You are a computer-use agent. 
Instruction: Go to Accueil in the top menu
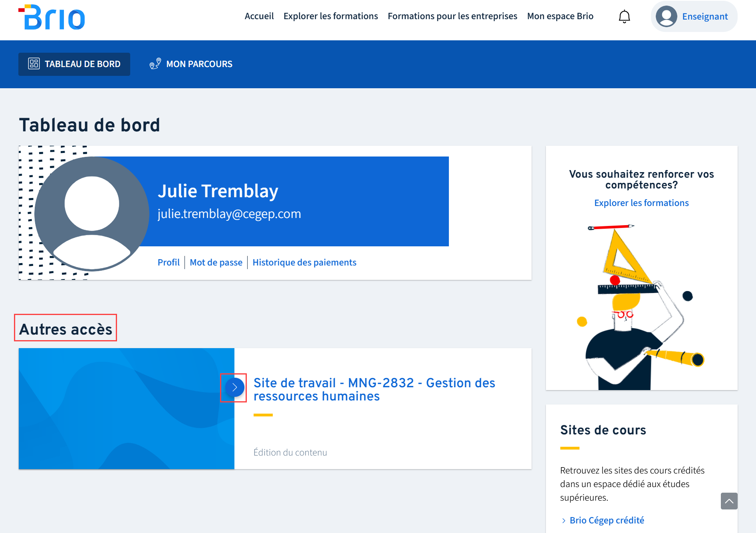point(259,16)
